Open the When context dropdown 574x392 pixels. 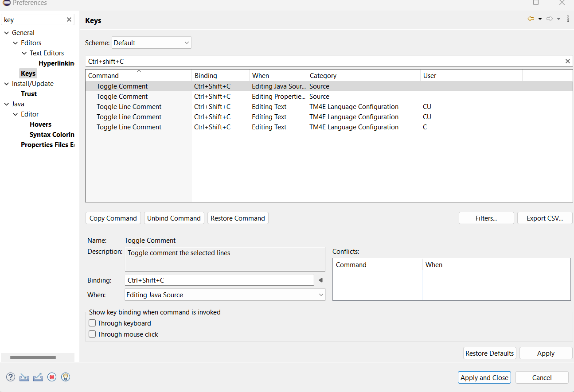225,295
